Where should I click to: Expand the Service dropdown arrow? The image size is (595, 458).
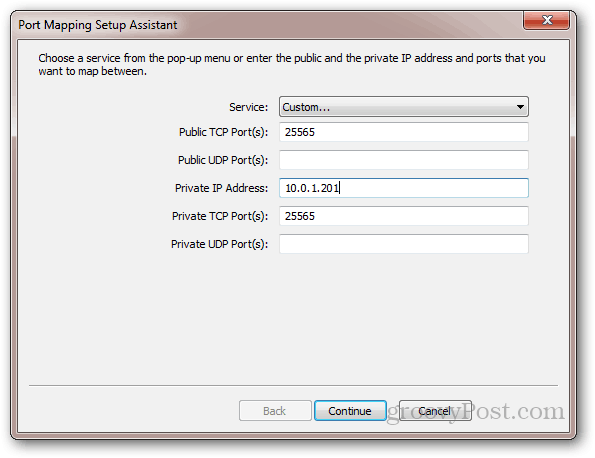[x=520, y=107]
